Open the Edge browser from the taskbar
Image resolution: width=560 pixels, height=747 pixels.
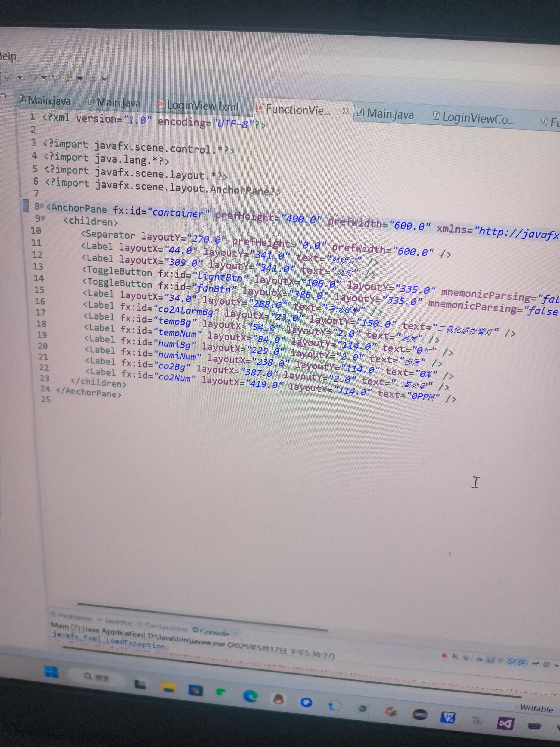point(250,696)
